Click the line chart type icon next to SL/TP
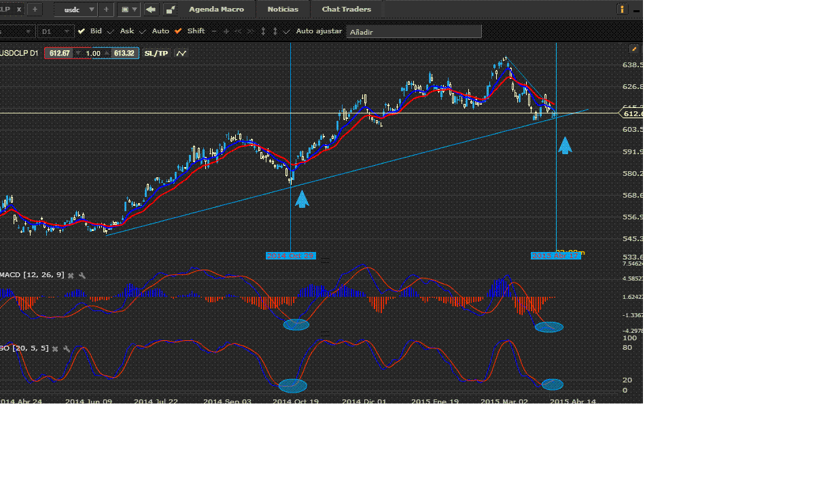The width and height of the screenshot is (836, 504). tap(181, 53)
